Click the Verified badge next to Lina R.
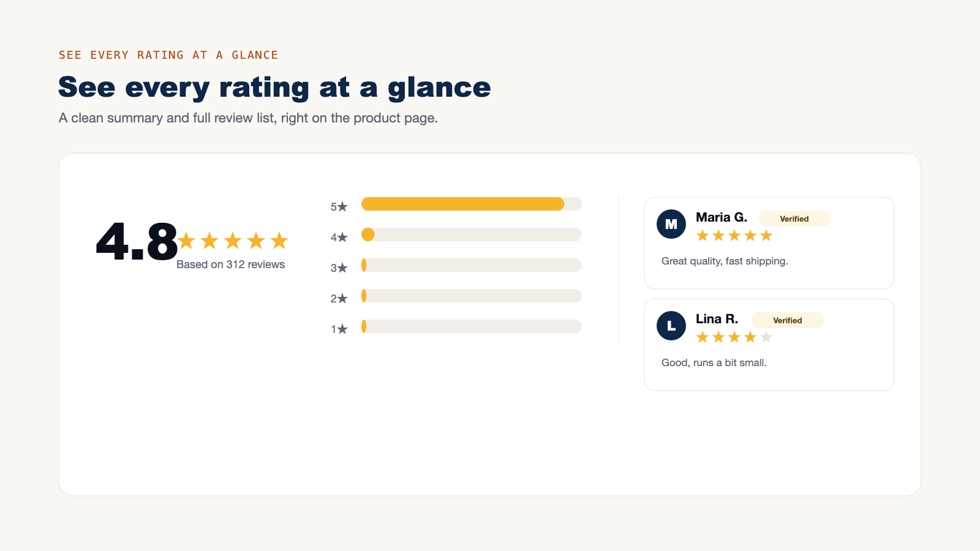Image resolution: width=980 pixels, height=551 pixels. point(788,320)
